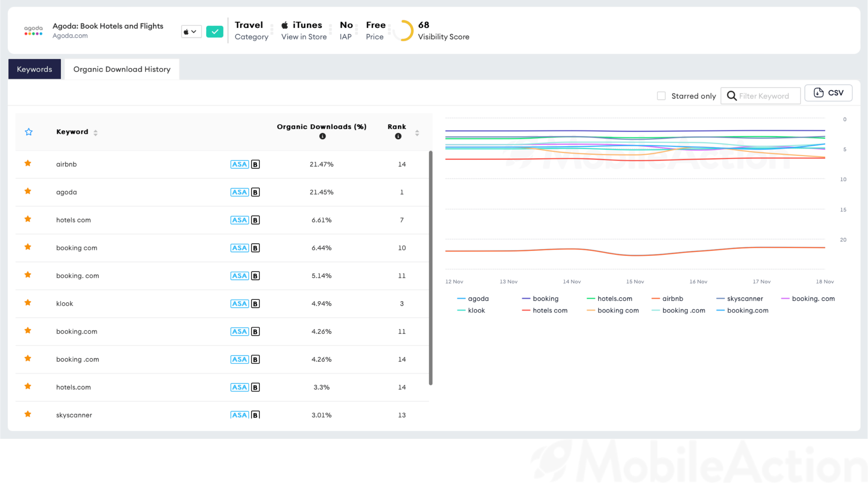Toggle the booking com series in chart legend
This screenshot has height=484, width=868.
(613, 311)
